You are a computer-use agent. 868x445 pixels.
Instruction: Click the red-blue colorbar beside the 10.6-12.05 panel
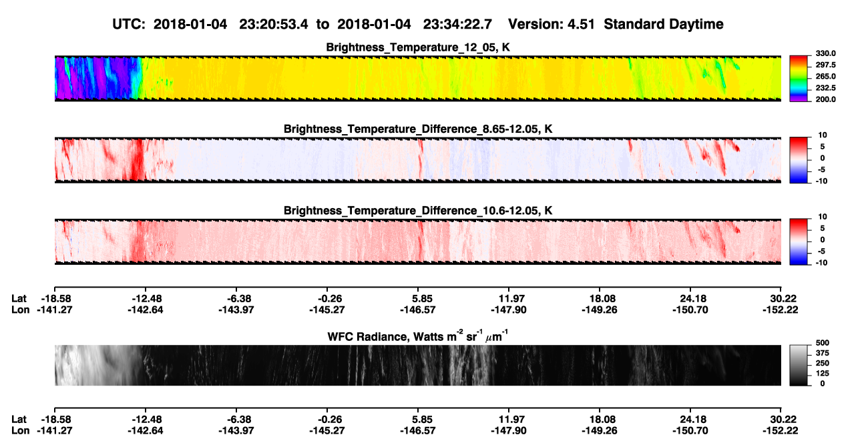point(797,242)
